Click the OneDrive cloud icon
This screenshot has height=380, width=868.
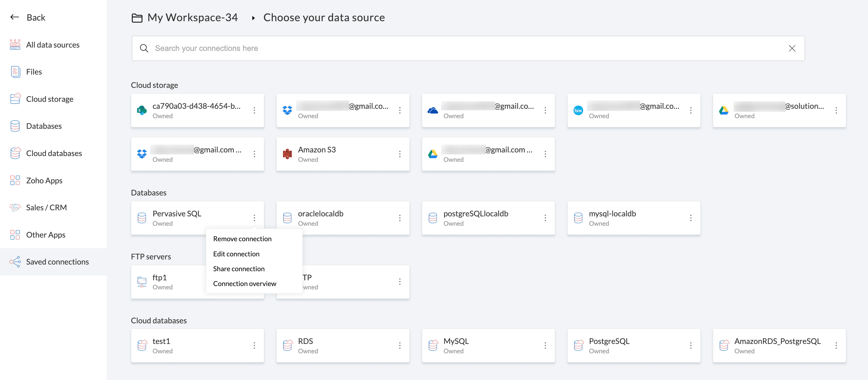433,111
